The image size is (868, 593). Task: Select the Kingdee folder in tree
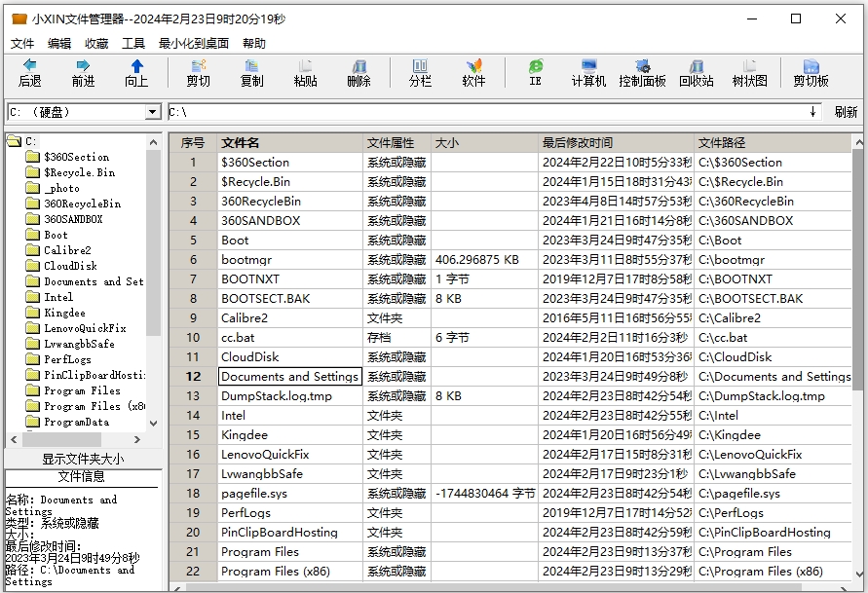[63, 313]
